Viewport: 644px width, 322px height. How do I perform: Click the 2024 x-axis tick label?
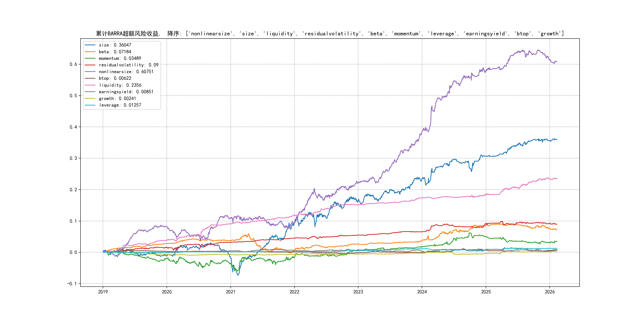[x=422, y=292]
